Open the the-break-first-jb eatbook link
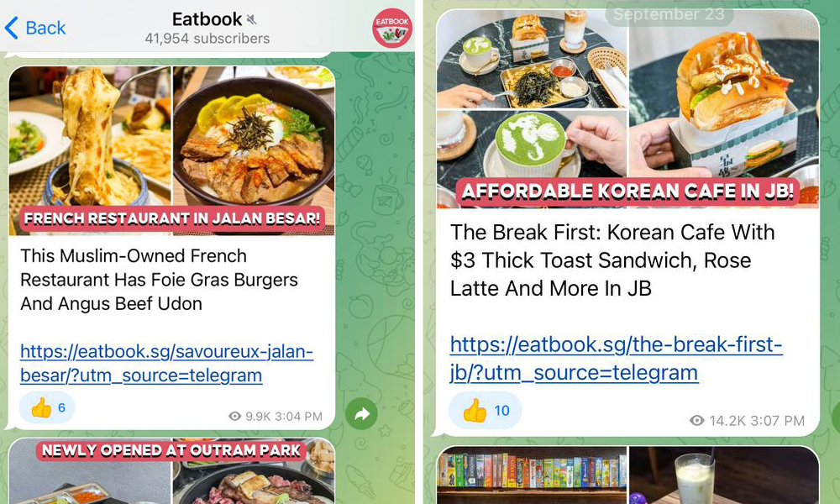840x504 pixels. [616, 359]
